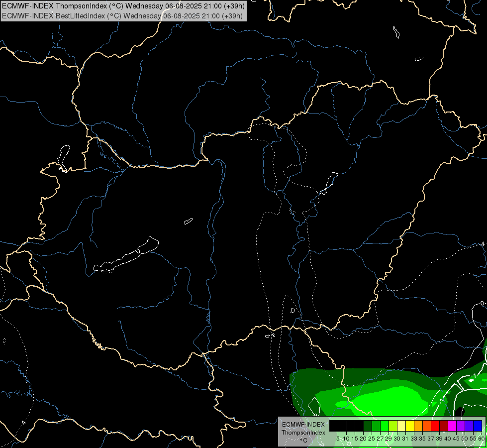The height and width of the screenshot is (448, 487).
Task: Click legend tick value 5
Action: coord(338,439)
